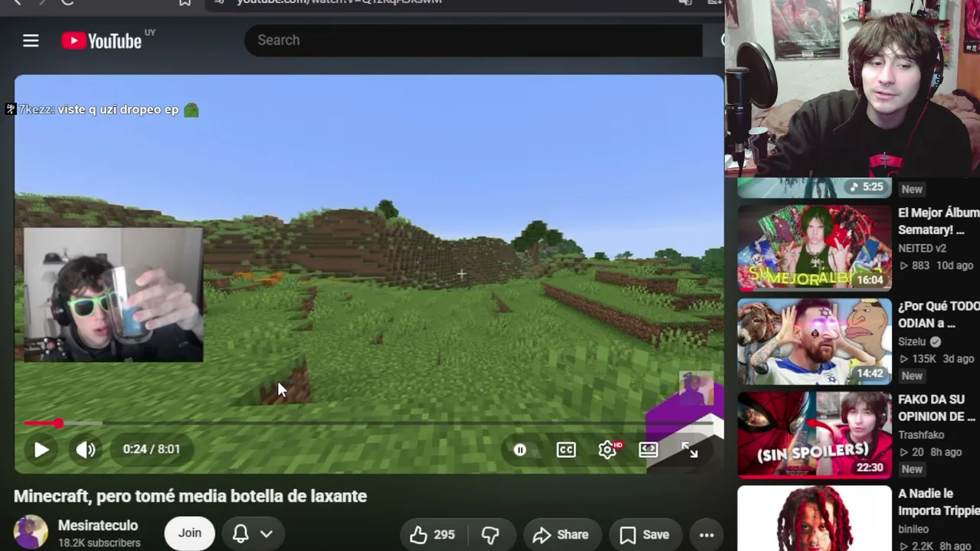The image size is (980, 551).
Task: Click the verified badge beside Sizelu
Action: [x=936, y=342]
